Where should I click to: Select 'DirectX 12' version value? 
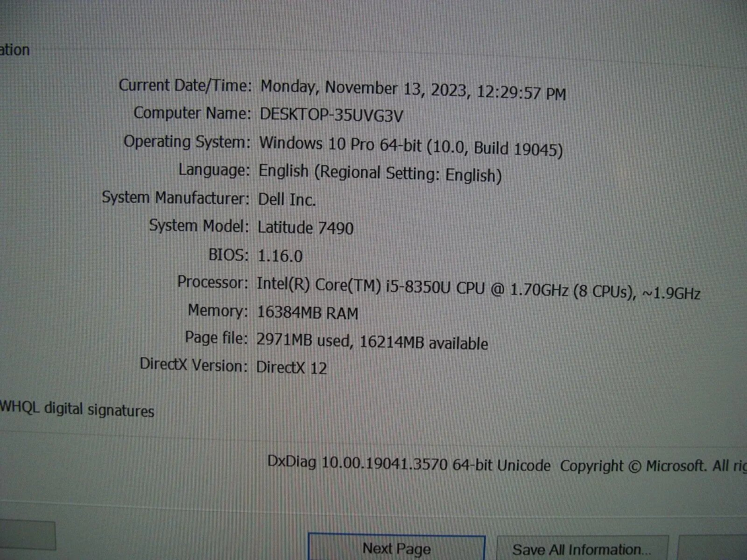tap(291, 367)
